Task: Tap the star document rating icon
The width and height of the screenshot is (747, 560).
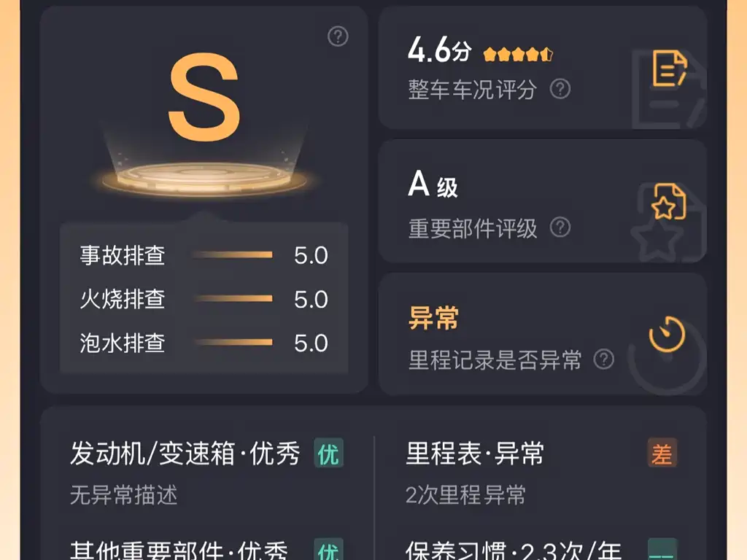Action: point(670,201)
